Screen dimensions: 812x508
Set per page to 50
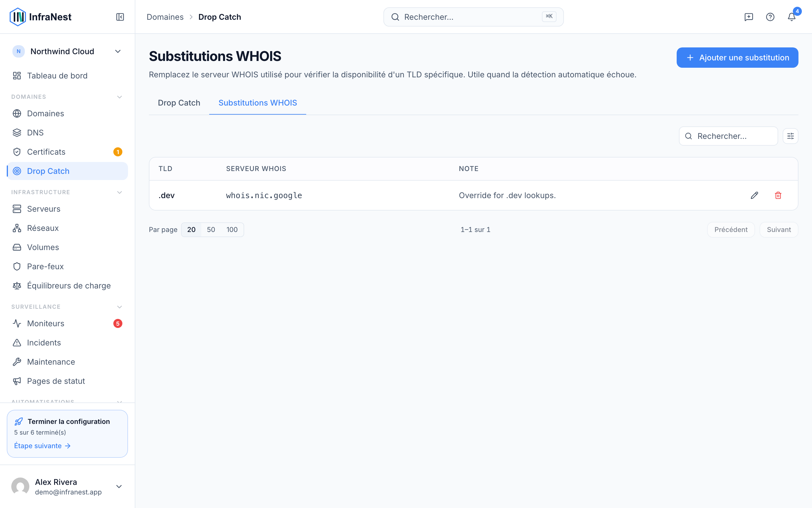(211, 229)
